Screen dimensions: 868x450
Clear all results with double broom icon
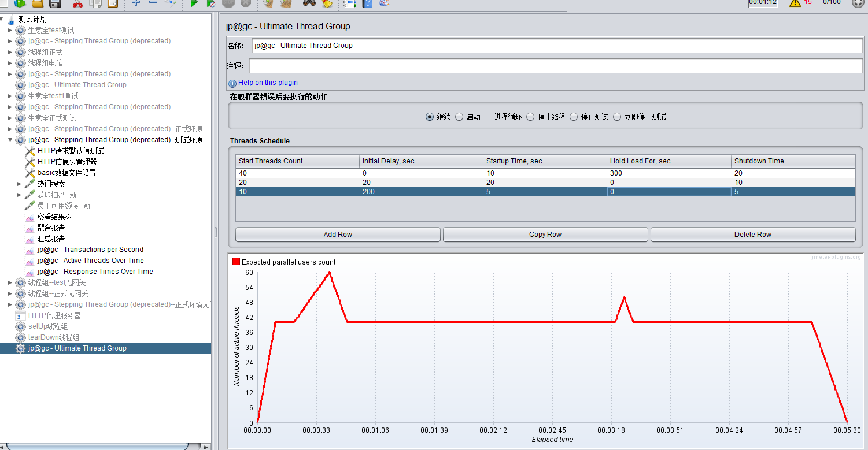[286, 3]
